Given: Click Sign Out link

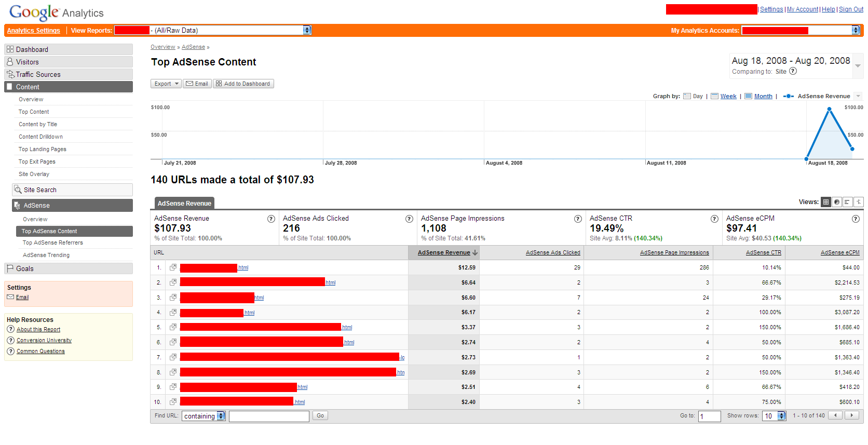Looking at the screenshot, I should (x=851, y=9).
